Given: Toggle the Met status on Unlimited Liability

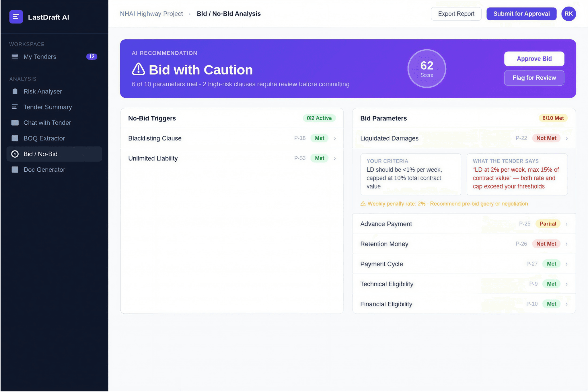Looking at the screenshot, I should click(x=319, y=158).
